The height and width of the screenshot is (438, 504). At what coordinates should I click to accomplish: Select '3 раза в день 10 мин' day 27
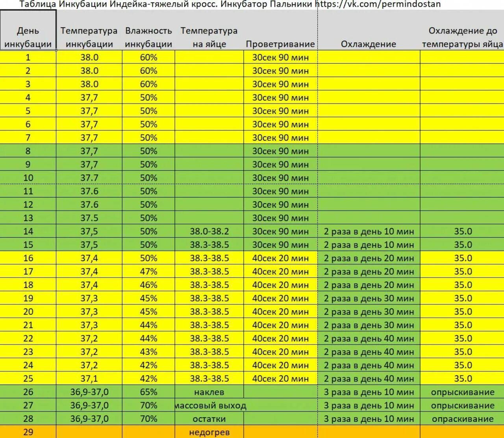click(x=369, y=405)
